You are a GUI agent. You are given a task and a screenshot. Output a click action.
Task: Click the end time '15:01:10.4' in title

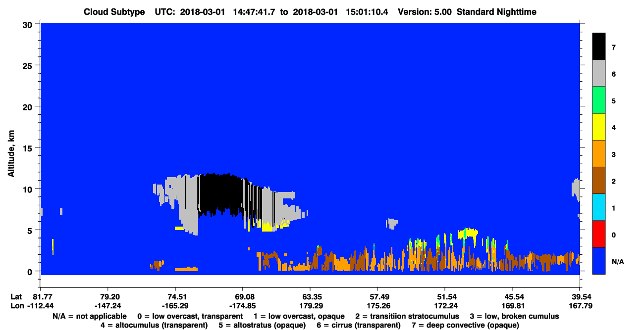(367, 12)
